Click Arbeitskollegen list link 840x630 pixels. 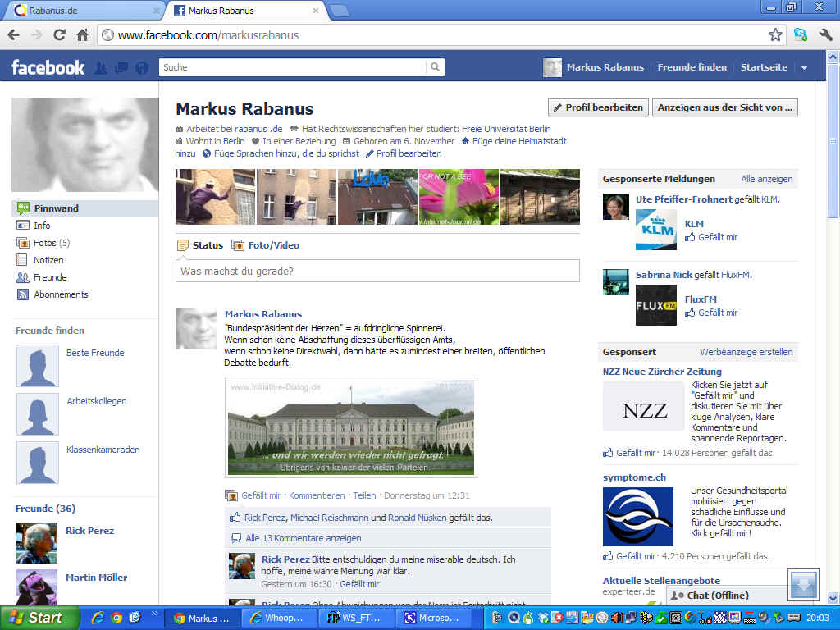[x=97, y=401]
